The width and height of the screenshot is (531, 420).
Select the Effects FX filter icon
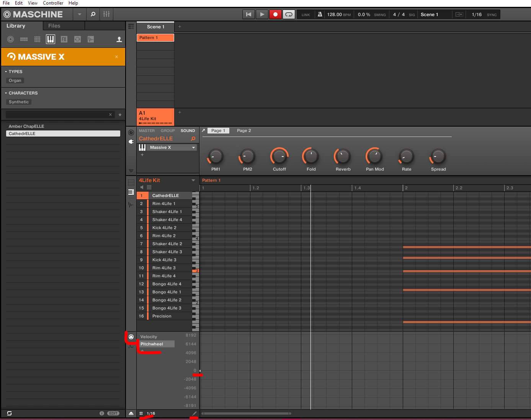(64, 39)
